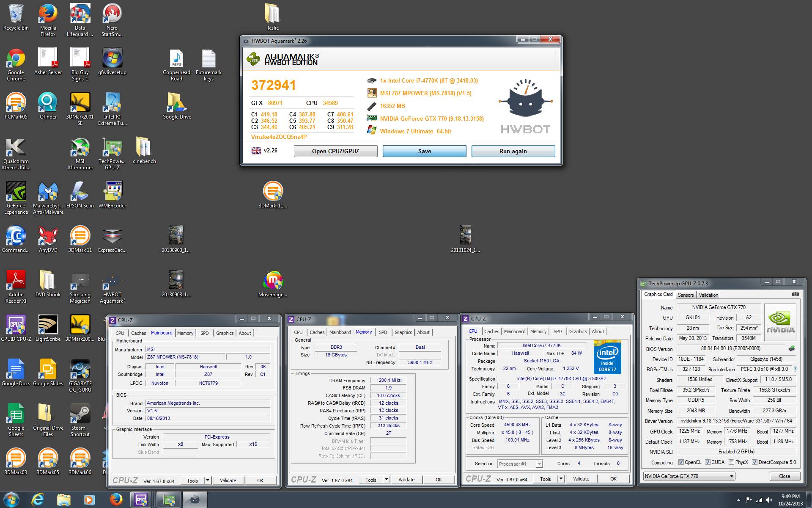Viewport: 812px width, 508px height.
Task: Click OK in the Memory CPU-Z window
Action: [x=439, y=480]
